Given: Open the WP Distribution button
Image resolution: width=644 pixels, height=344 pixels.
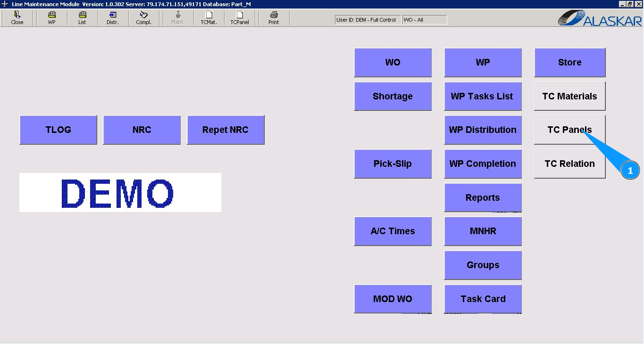Looking at the screenshot, I should 483,130.
